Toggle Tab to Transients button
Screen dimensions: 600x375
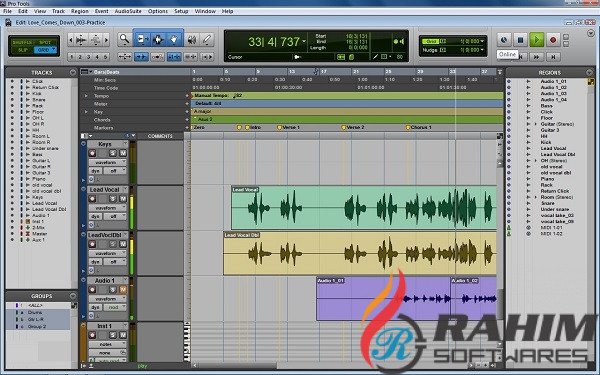click(141, 57)
